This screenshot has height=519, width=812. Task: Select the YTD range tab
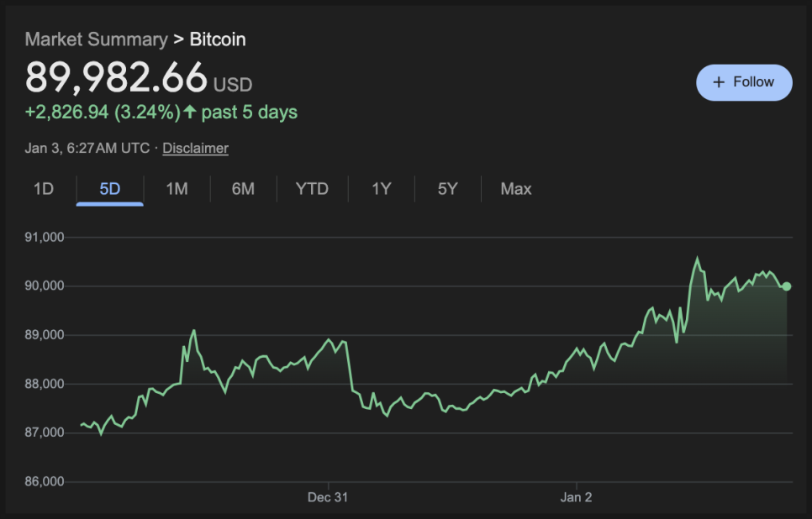(x=312, y=189)
